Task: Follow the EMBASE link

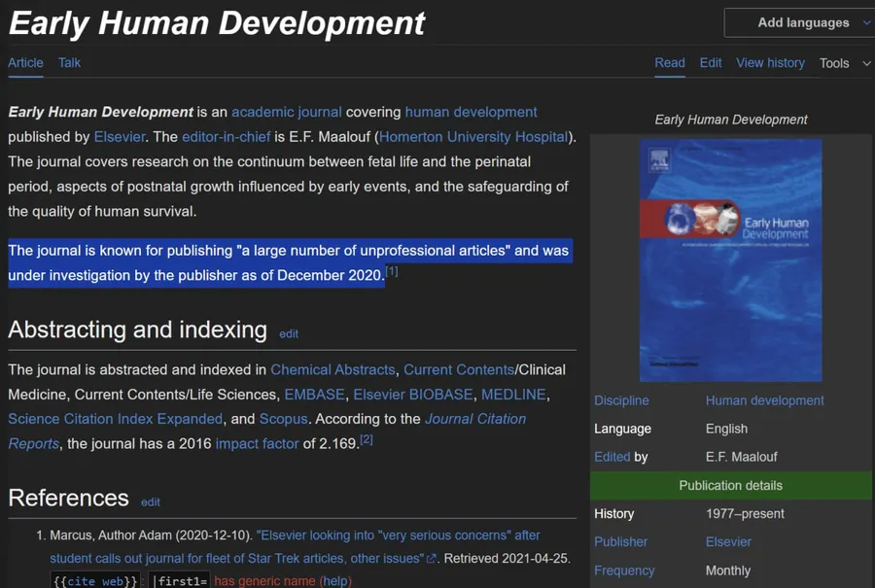Action: click(315, 395)
